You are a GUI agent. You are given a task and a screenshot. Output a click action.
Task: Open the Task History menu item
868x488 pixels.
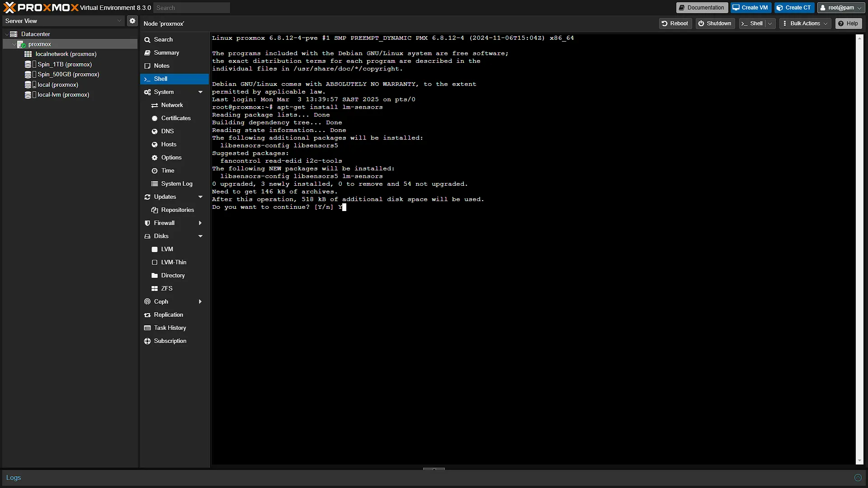(175, 328)
